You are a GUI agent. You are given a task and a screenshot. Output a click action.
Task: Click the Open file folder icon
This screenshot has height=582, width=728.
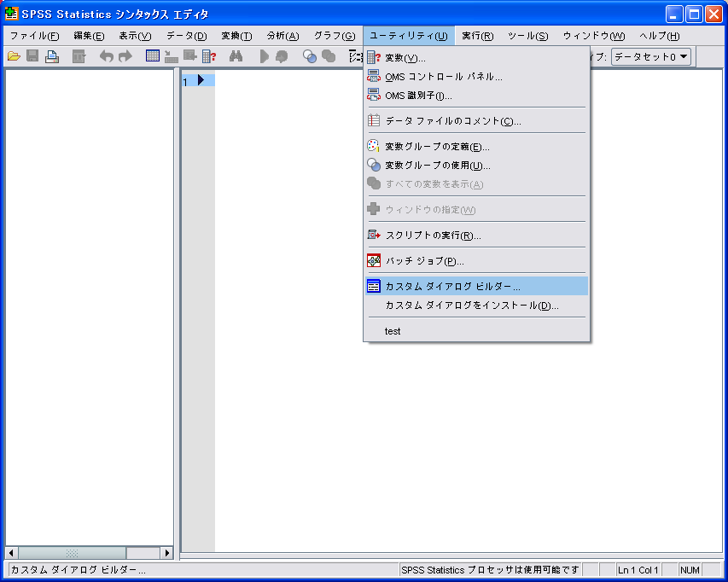pyautogui.click(x=14, y=56)
